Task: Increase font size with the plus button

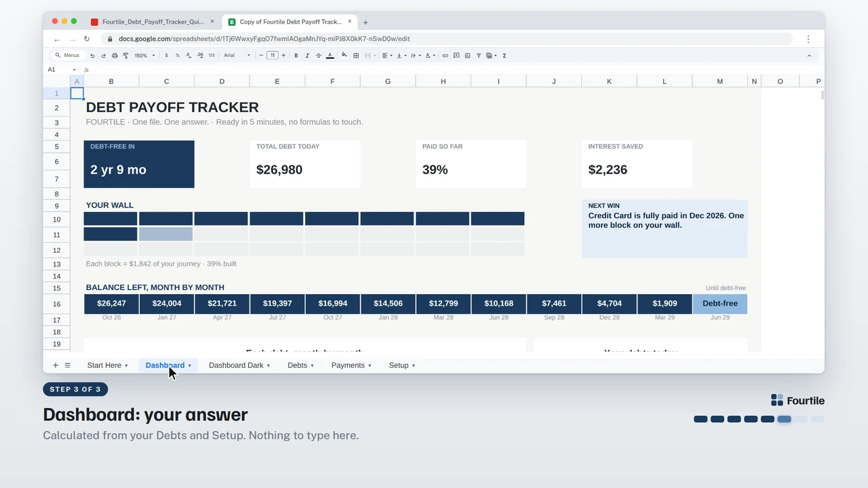Action: [x=283, y=56]
